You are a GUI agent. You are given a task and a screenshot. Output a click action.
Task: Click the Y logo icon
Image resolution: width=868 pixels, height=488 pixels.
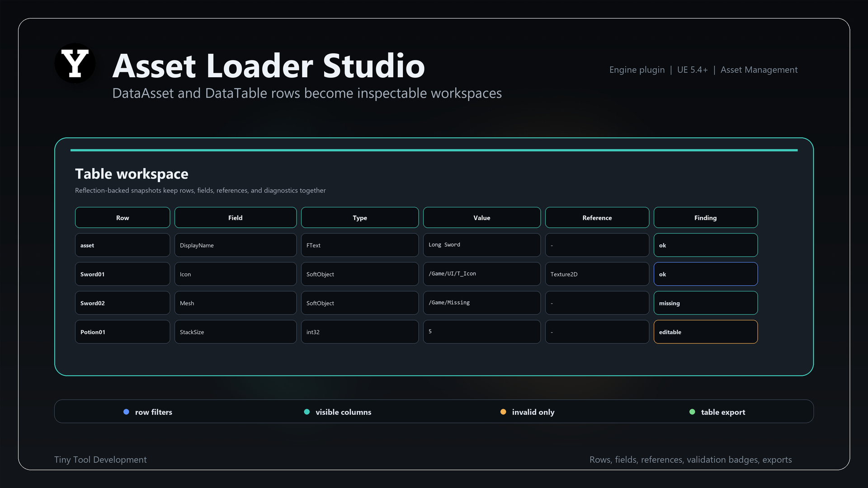(75, 63)
